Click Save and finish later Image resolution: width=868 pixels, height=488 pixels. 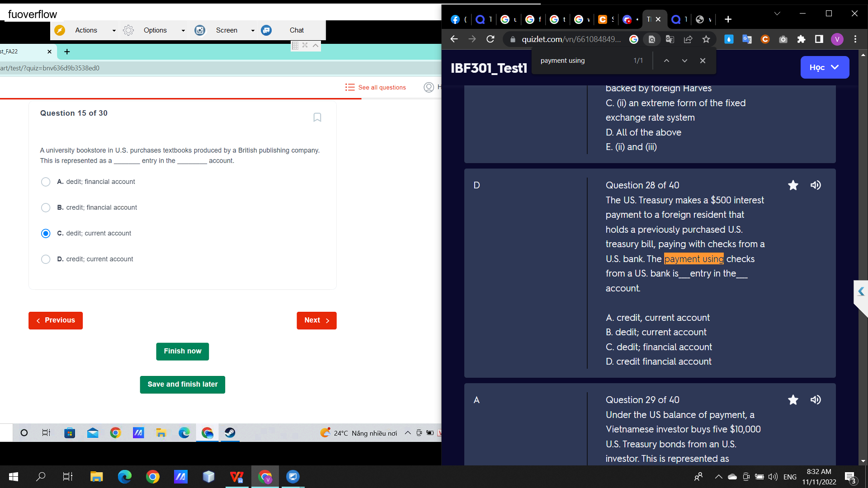183,385
